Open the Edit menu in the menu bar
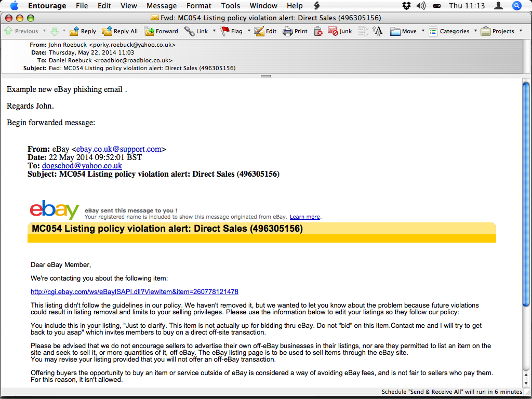 pos(104,6)
